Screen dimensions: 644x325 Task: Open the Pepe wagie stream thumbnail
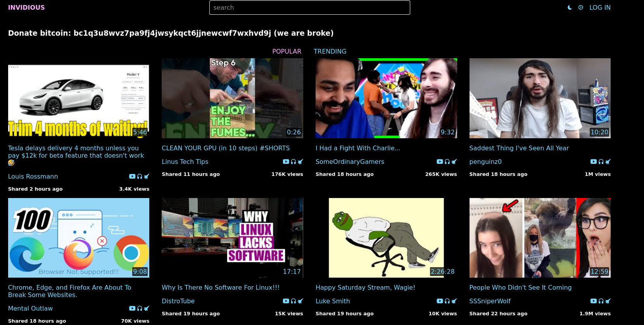(x=386, y=238)
